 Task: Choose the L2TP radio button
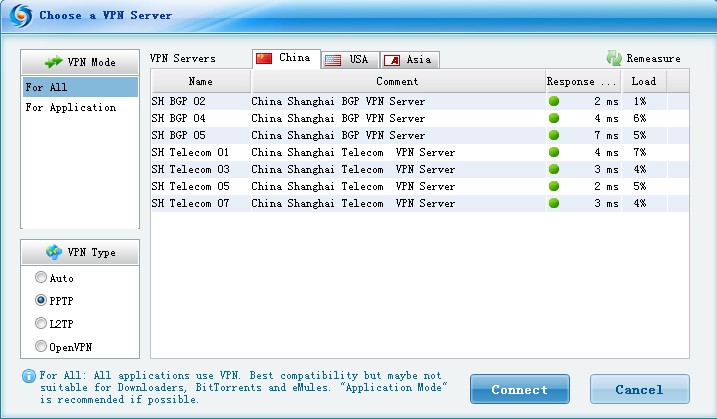coord(41,323)
